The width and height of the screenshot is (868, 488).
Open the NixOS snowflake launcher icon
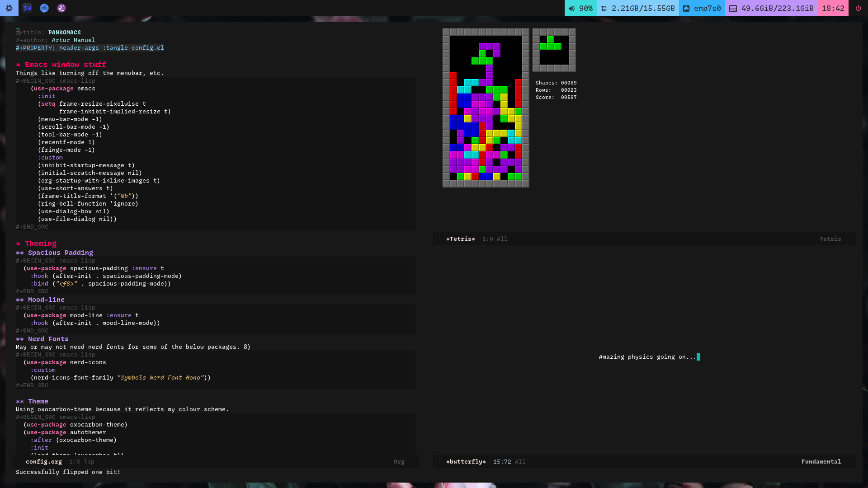[x=9, y=8]
